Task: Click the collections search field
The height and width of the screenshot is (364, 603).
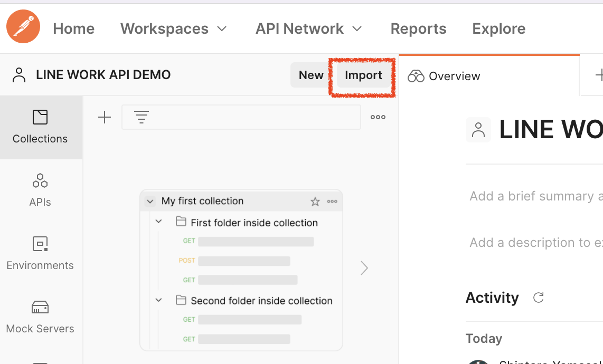Action: 243,117
